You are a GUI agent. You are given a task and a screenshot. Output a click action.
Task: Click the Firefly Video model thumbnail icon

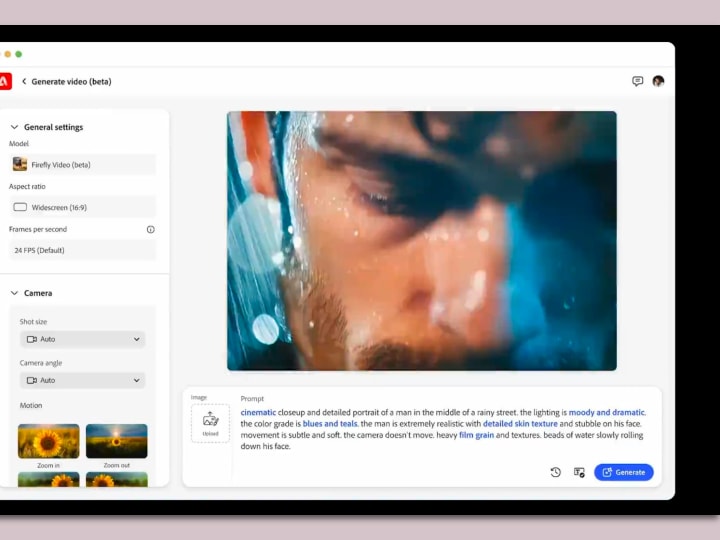[x=20, y=164]
